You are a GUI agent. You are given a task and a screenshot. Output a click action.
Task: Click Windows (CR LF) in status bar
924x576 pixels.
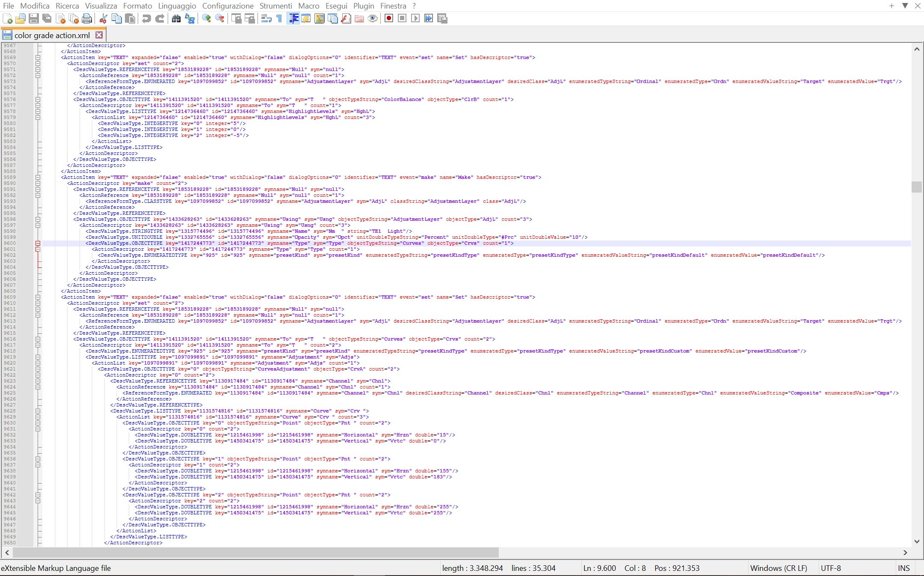point(778,568)
